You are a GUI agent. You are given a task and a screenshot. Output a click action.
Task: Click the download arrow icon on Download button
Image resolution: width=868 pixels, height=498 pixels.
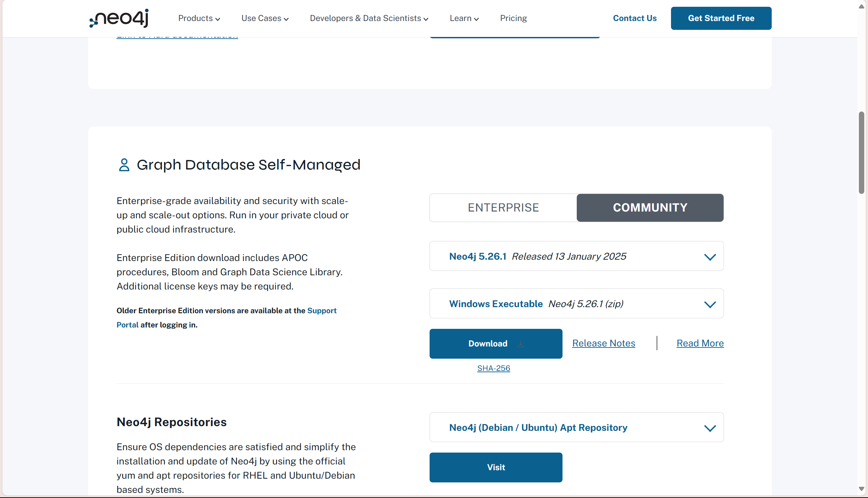click(520, 344)
